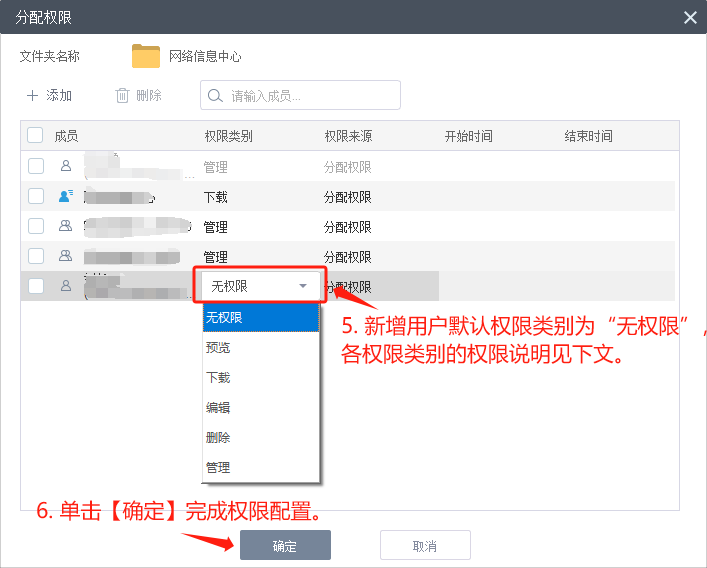The image size is (707, 568).
Task: Click the blue user icon in second row
Action: (66, 196)
